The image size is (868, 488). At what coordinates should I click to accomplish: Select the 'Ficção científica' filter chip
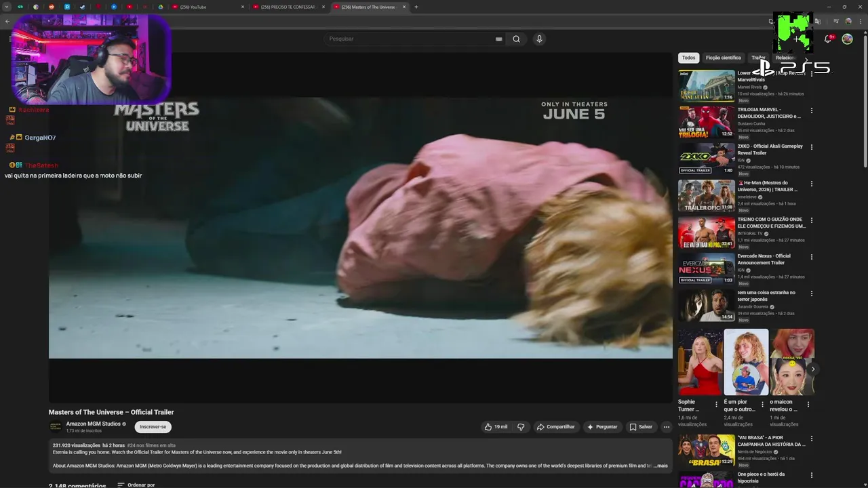pos(723,58)
